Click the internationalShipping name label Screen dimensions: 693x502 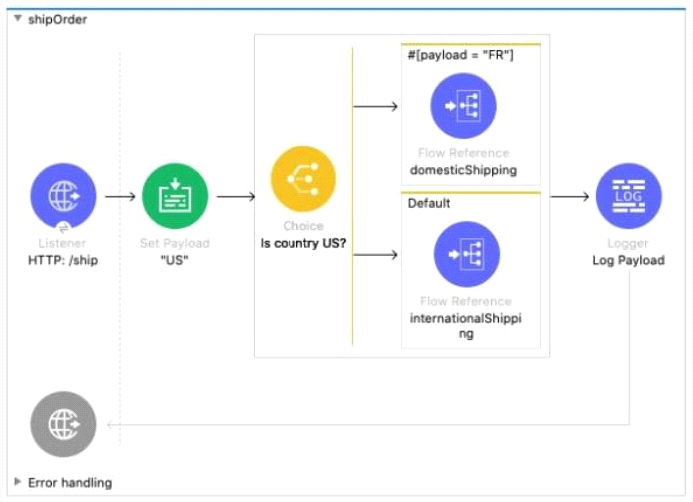(466, 326)
